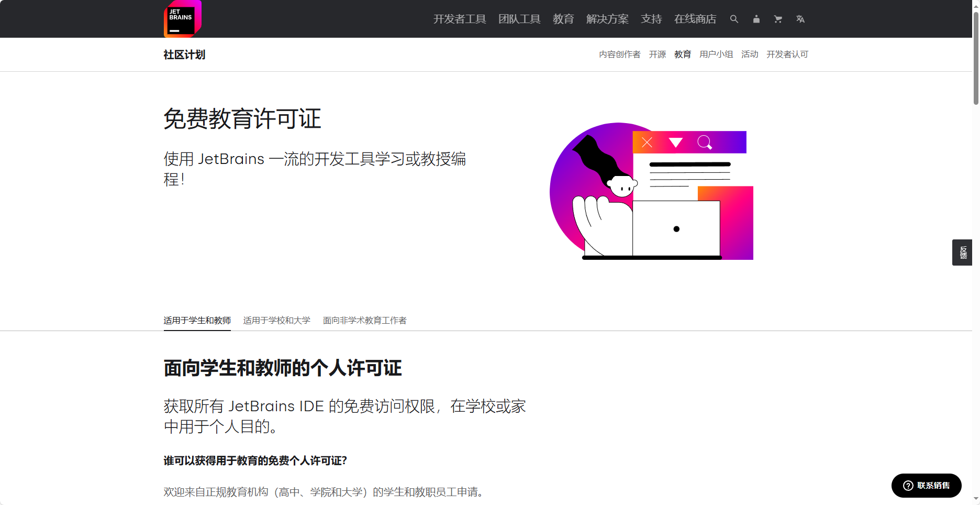980x505 pixels.
Task: Open the user account icon
Action: pyautogui.click(x=756, y=19)
